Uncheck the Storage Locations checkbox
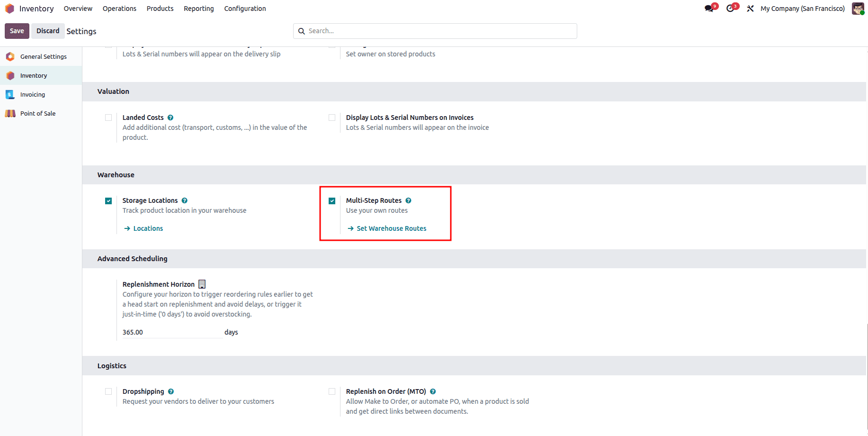868x436 pixels. click(108, 201)
